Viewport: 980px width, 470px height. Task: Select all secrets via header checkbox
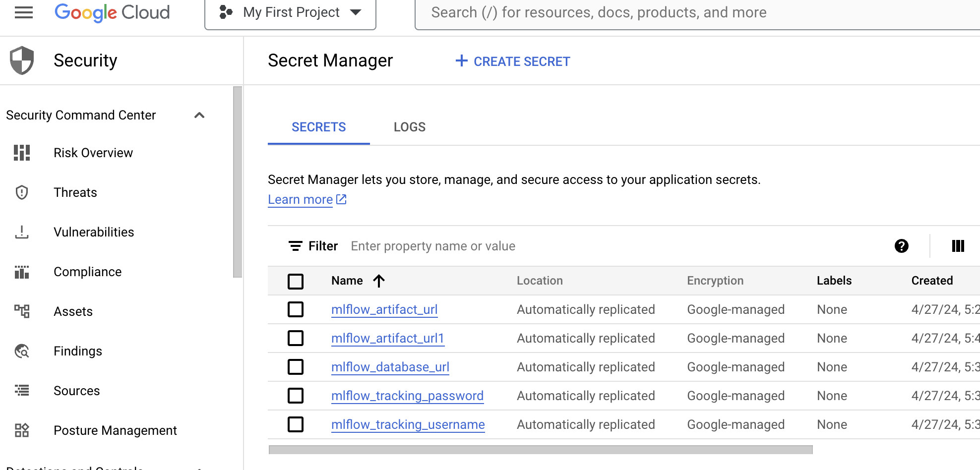296,281
